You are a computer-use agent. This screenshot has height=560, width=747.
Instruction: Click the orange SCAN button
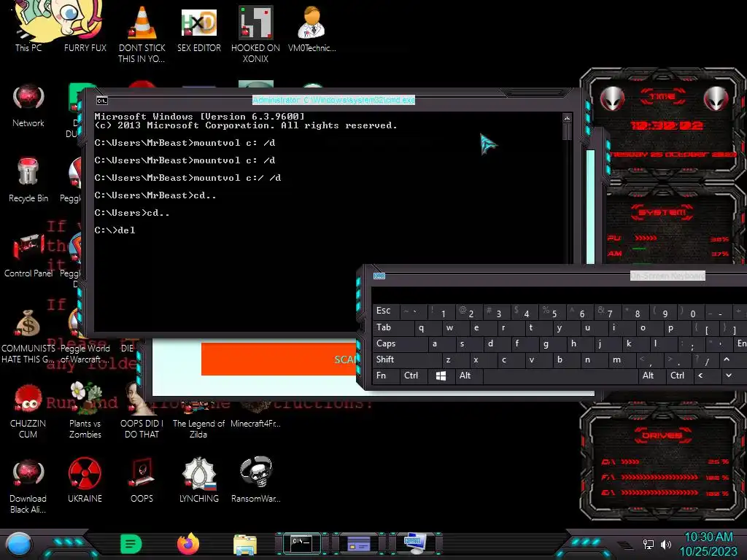(x=279, y=359)
